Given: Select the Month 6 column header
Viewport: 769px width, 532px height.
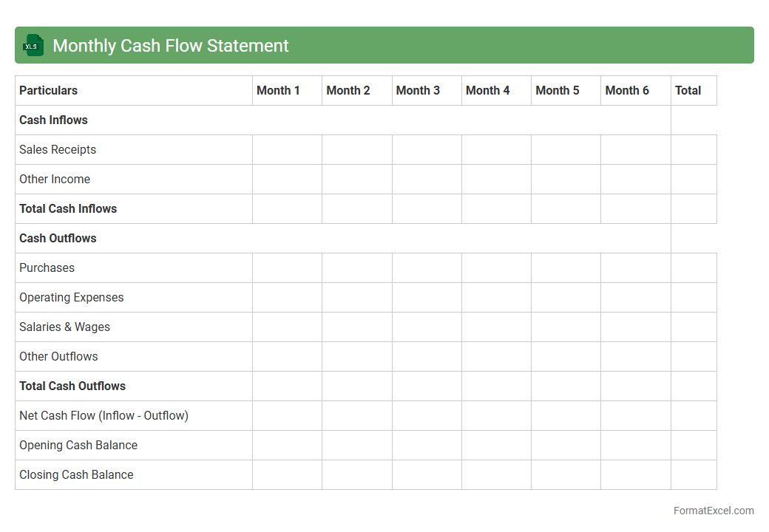Looking at the screenshot, I should (x=627, y=90).
